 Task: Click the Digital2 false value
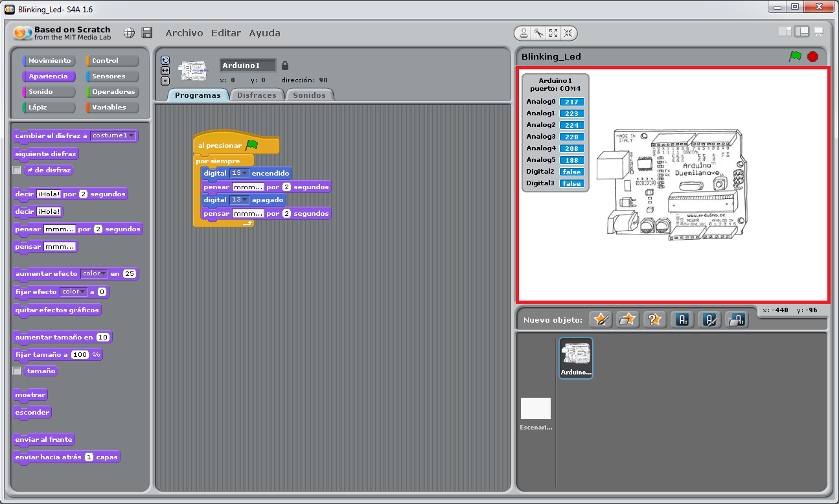571,172
